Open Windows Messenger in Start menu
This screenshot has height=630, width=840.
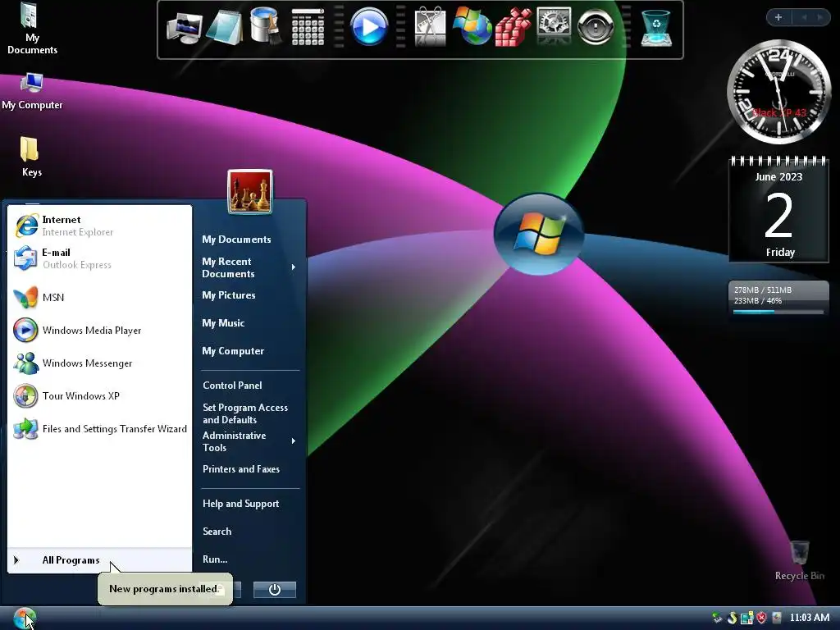pos(99,363)
